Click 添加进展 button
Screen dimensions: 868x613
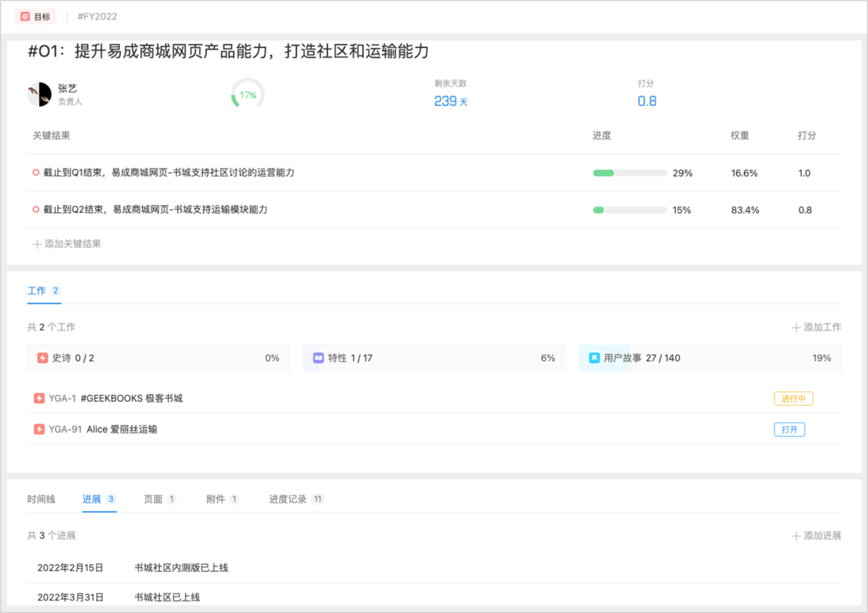click(817, 536)
